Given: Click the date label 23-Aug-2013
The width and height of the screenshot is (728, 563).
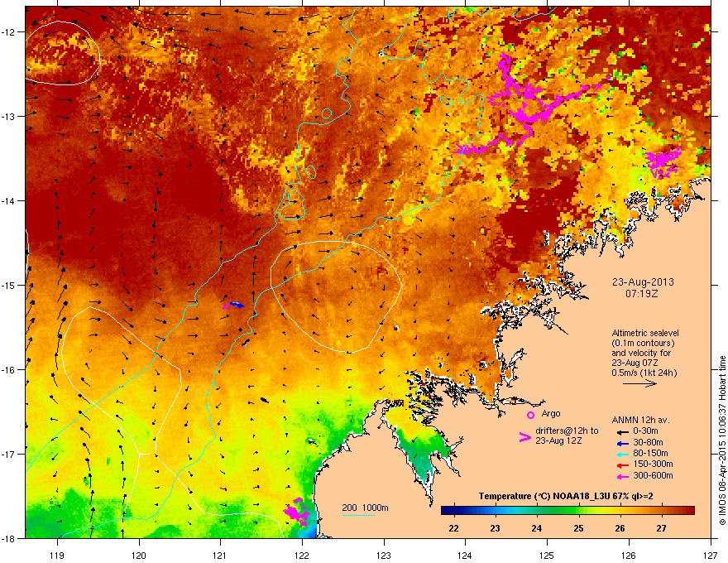Looking at the screenshot, I should coord(643,282).
